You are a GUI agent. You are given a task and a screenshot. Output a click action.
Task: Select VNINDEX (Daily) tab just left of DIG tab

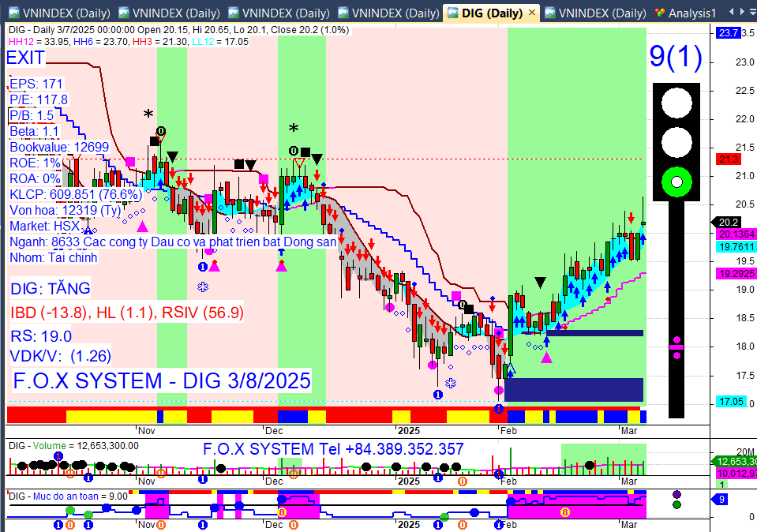pyautogui.click(x=390, y=13)
